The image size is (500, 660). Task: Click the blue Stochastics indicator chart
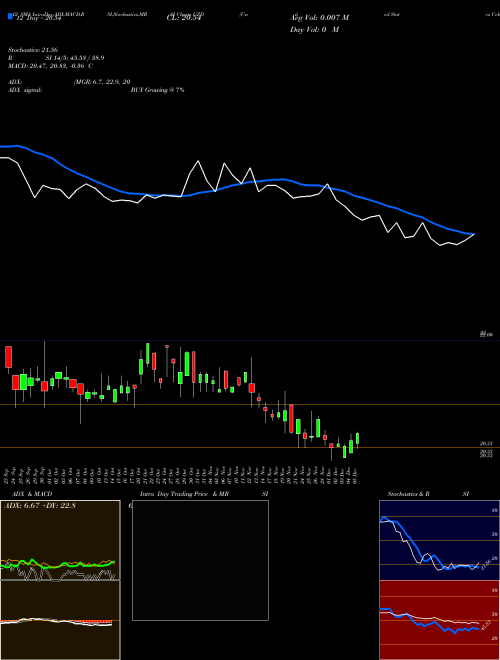pyautogui.click(x=439, y=540)
